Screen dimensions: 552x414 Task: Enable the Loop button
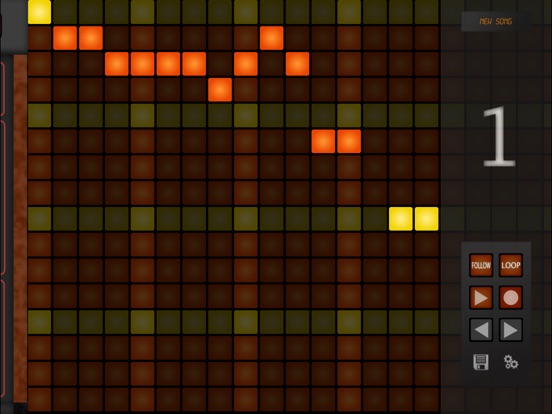tap(510, 265)
